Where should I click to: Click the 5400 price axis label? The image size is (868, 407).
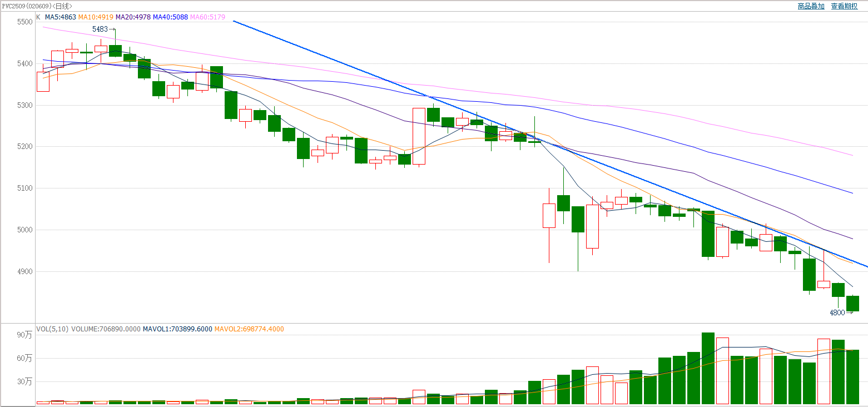[x=26, y=64]
